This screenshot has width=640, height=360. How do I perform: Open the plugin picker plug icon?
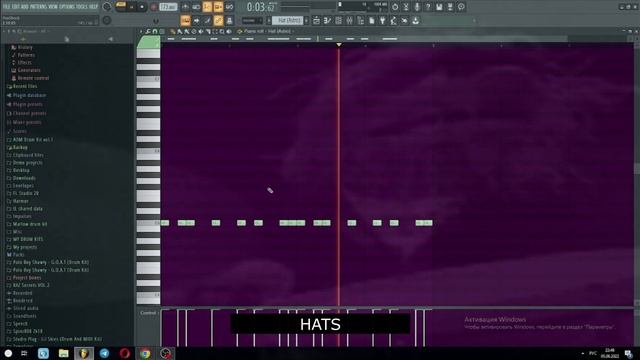pyautogui.click(x=382, y=20)
